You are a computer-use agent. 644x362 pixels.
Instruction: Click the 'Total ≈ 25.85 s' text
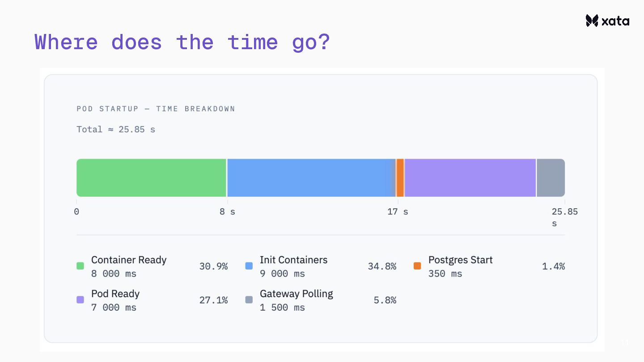point(116,129)
